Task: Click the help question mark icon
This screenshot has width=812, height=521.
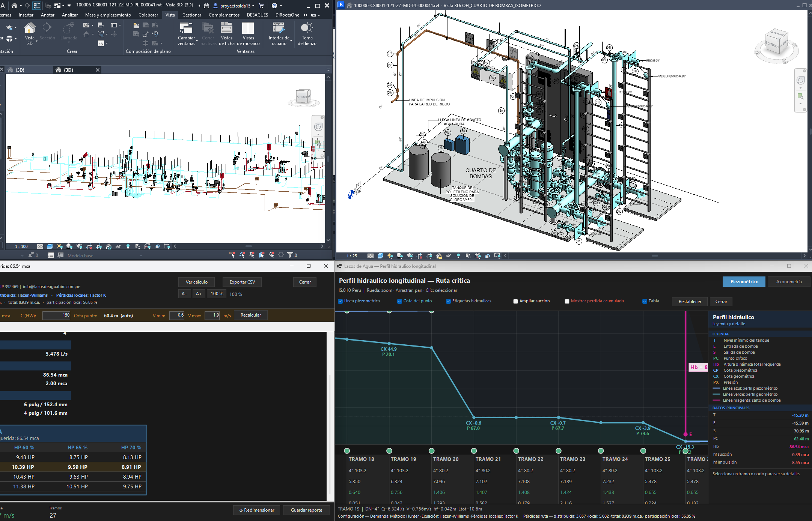Action: coord(274,6)
